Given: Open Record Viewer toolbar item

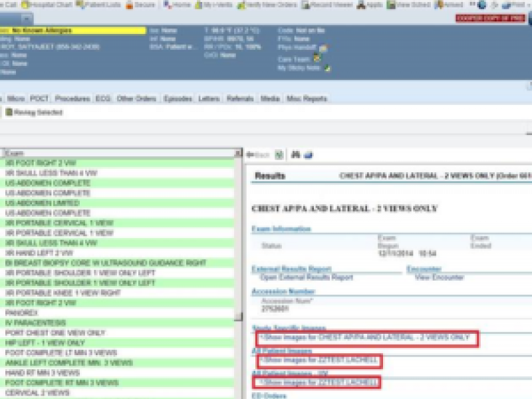Looking at the screenshot, I should [x=326, y=5].
